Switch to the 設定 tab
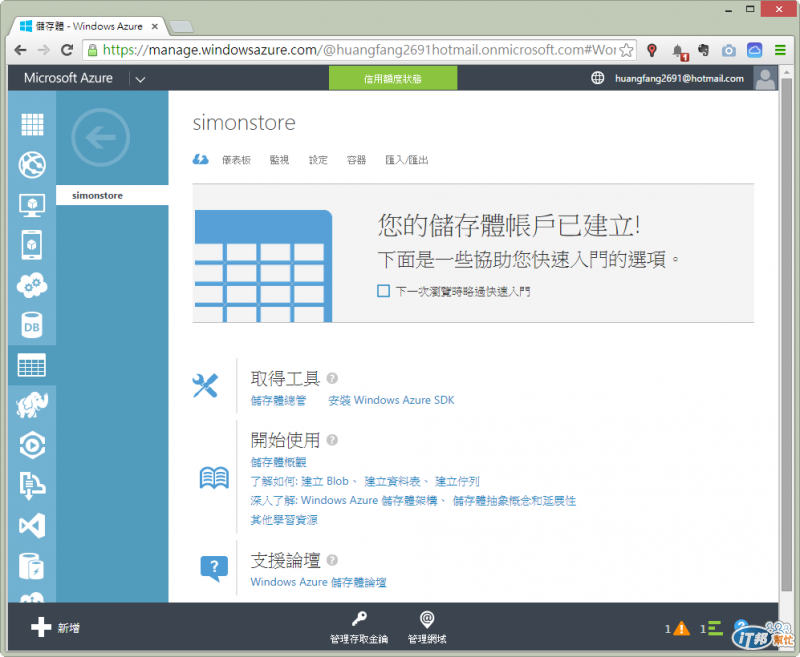Viewport: 800px width, 657px height. (x=318, y=160)
